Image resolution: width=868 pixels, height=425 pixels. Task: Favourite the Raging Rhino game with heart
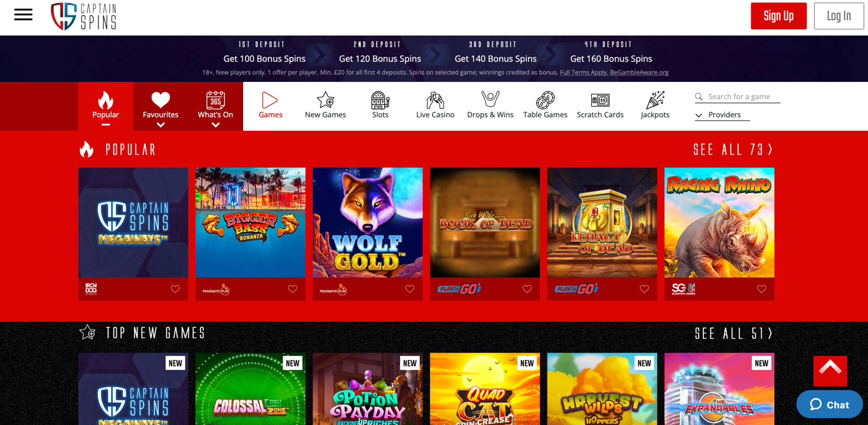click(x=761, y=289)
